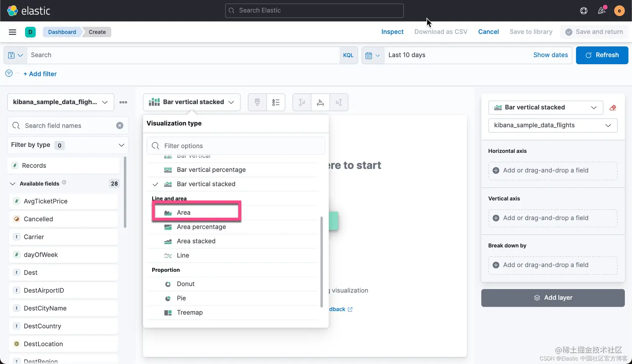Screen dimensions: 632x364
Task: Open the newsfeed notifications icon
Action: 602,10
